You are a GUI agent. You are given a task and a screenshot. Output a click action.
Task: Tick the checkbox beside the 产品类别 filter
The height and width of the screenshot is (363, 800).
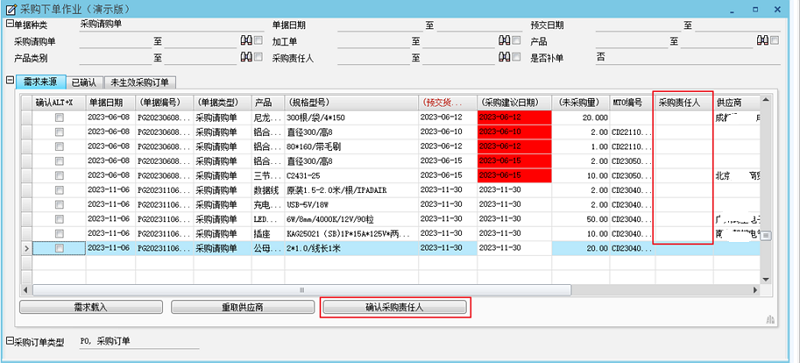click(258, 57)
